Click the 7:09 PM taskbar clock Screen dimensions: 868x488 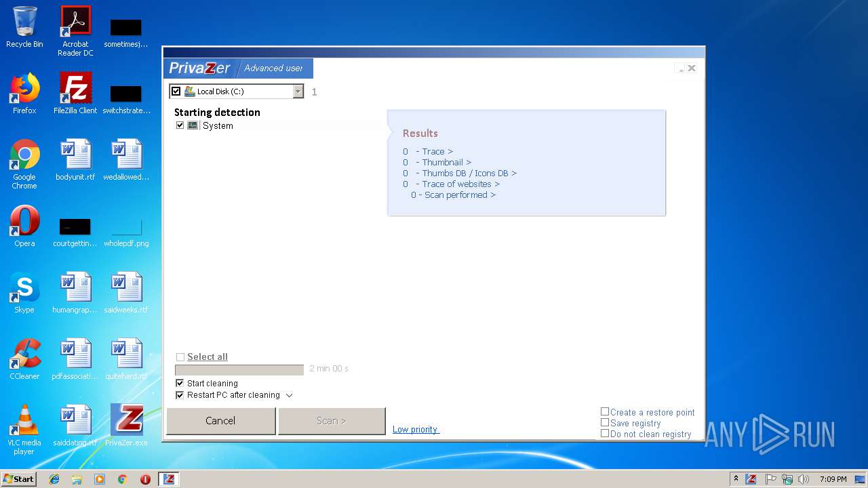[833, 479]
